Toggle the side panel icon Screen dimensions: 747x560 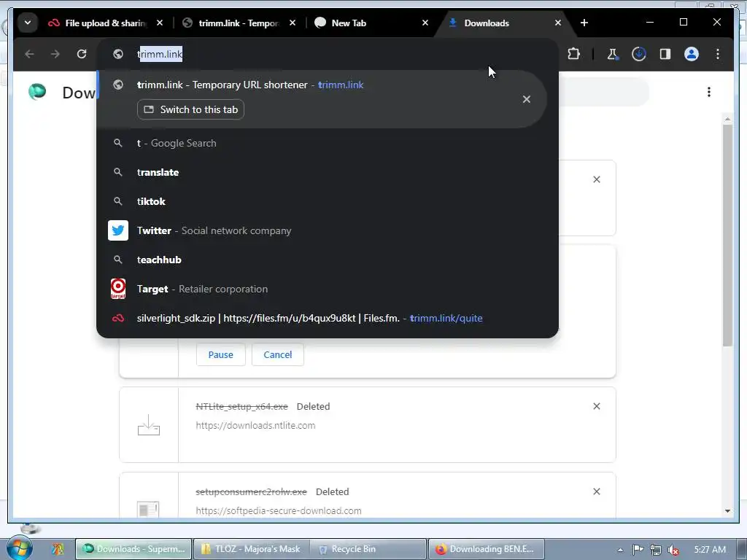665,54
